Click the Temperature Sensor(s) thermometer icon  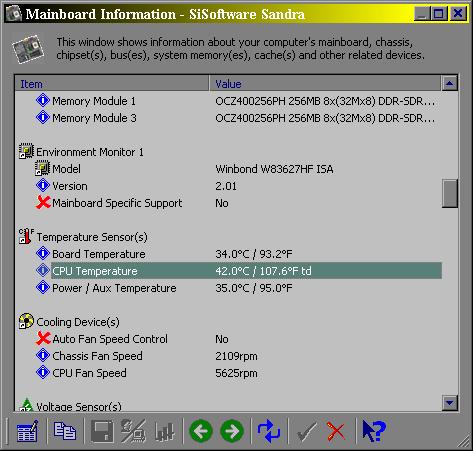(26, 236)
